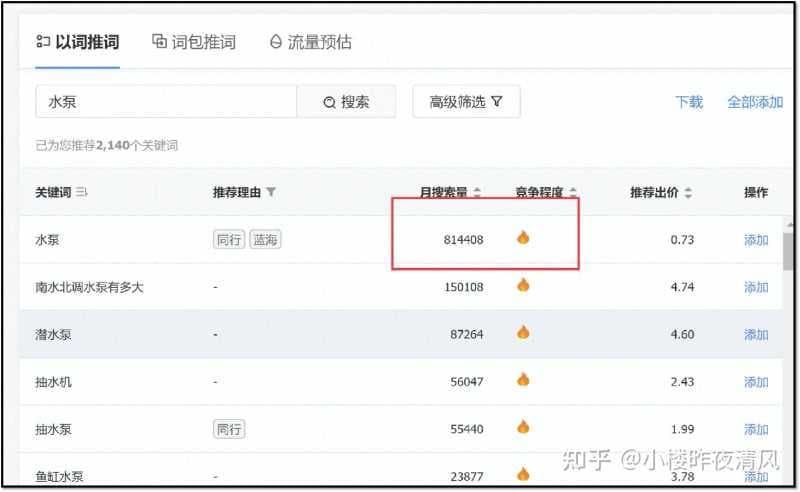Click the list icon beside 关键词 header
Viewport: 800px width, 492px height.
pos(82,192)
